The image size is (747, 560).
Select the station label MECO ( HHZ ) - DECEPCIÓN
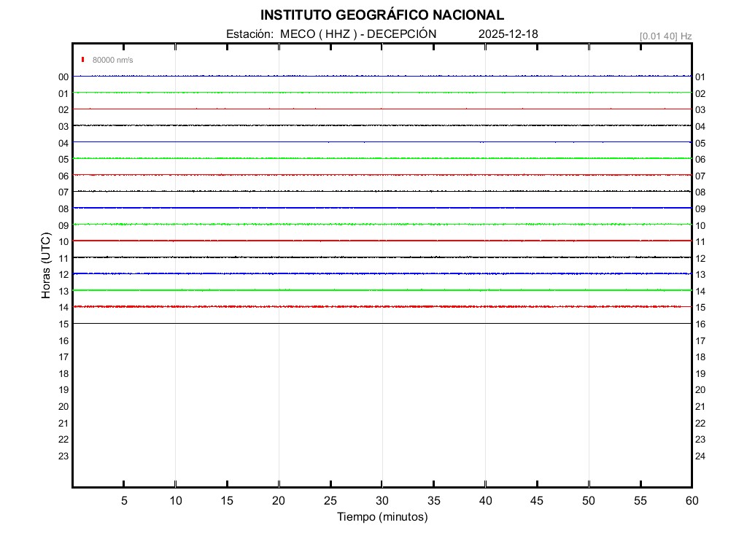[x=331, y=34]
